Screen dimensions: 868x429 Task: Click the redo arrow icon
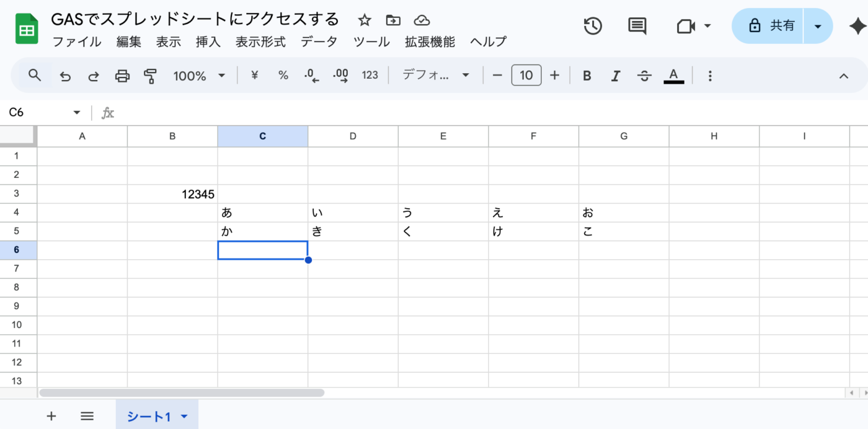pos(94,76)
